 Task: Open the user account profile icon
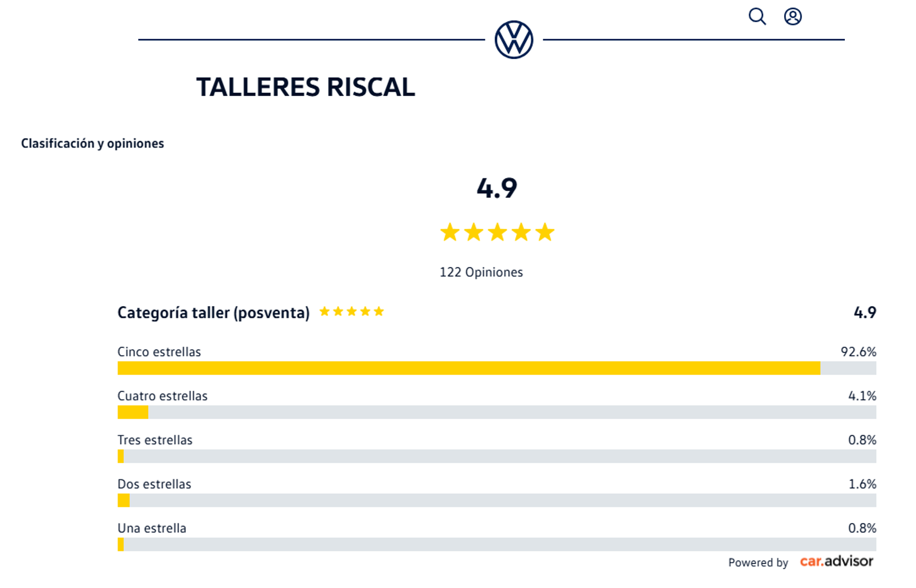[793, 16]
